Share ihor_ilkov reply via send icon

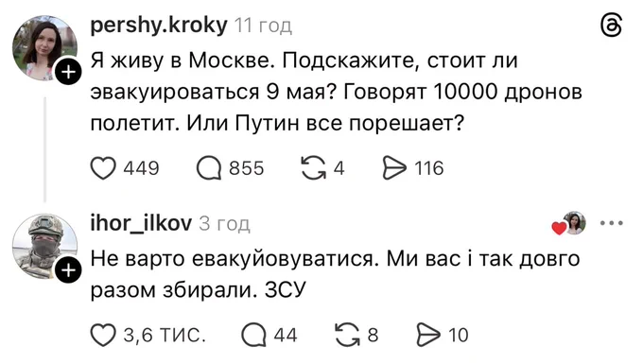[x=428, y=336]
